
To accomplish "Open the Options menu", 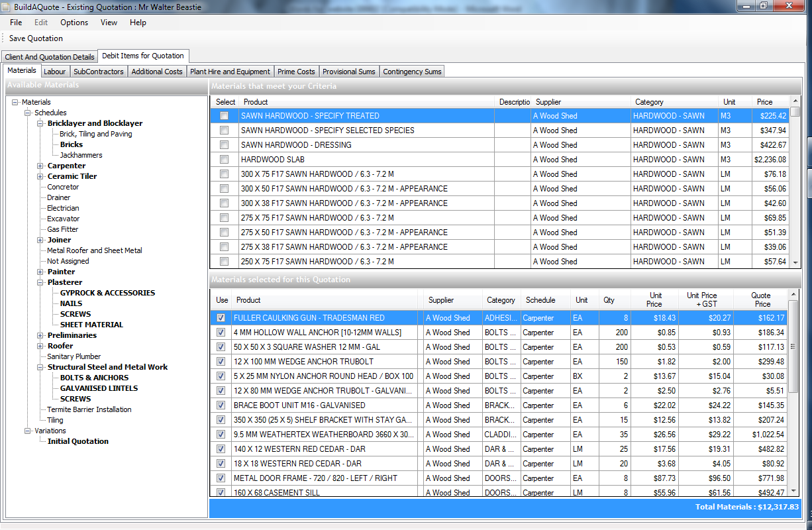I will [x=74, y=23].
